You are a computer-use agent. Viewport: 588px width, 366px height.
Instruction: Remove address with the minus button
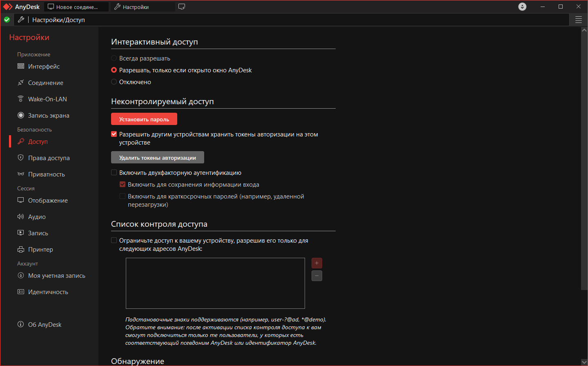(x=317, y=276)
